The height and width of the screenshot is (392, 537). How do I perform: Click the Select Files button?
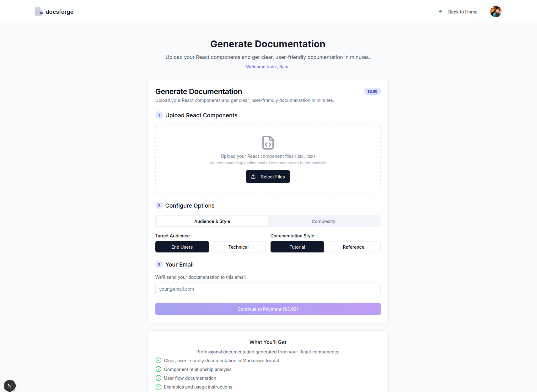[268, 177]
